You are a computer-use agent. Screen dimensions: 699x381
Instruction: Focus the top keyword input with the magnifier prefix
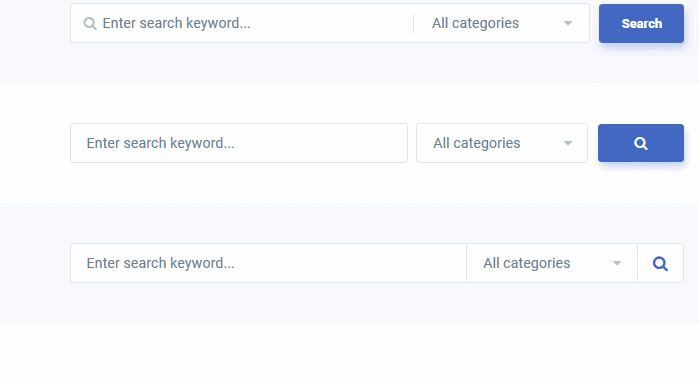(x=242, y=23)
